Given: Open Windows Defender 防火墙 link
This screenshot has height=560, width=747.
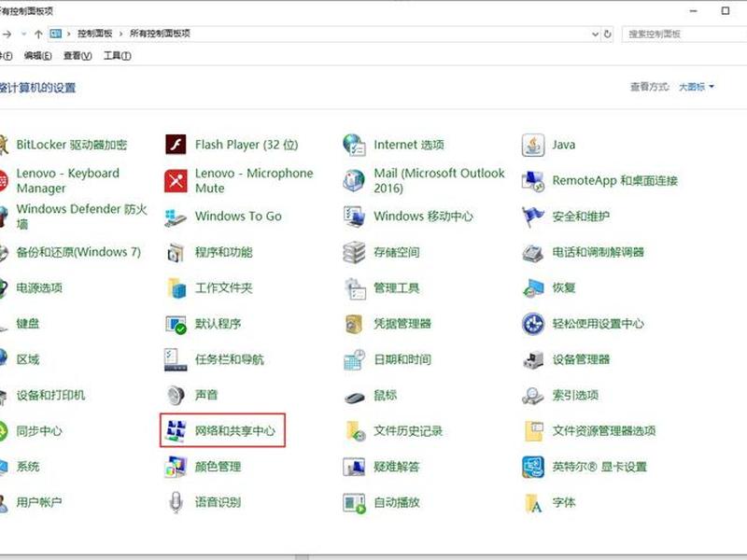Looking at the screenshot, I should click(x=81, y=217).
